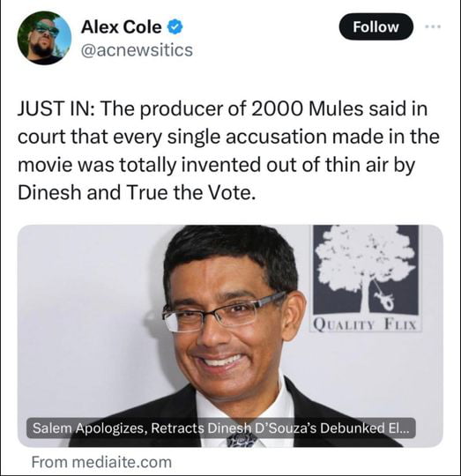
Task: Click the man's patterned tie in photo
Action: click(242, 441)
